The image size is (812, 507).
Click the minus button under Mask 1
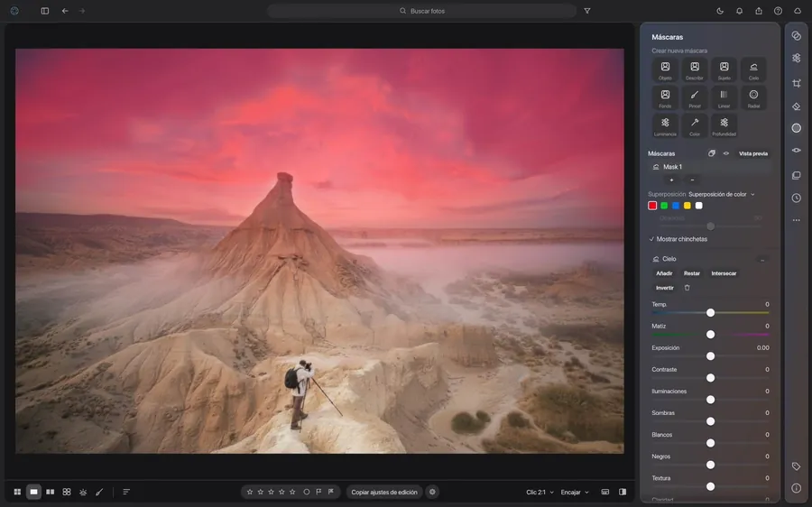pos(692,180)
